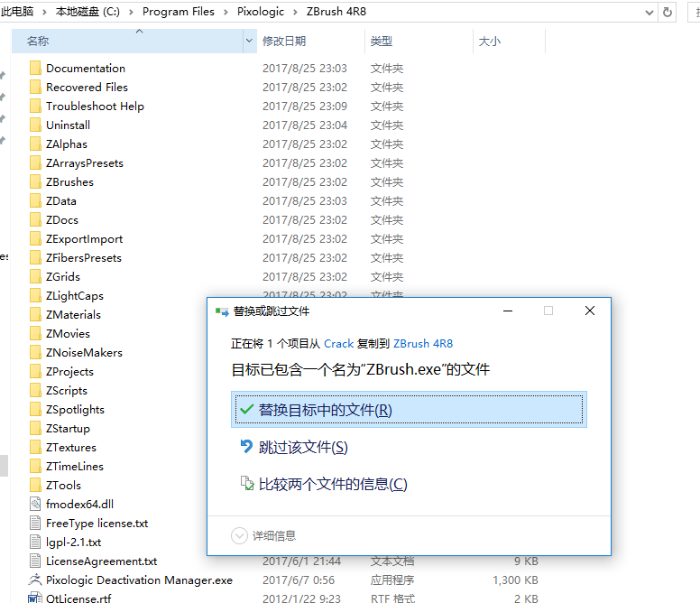Expand breadcrumb chevron after 此电脑
The width and height of the screenshot is (700, 603).
(44, 12)
